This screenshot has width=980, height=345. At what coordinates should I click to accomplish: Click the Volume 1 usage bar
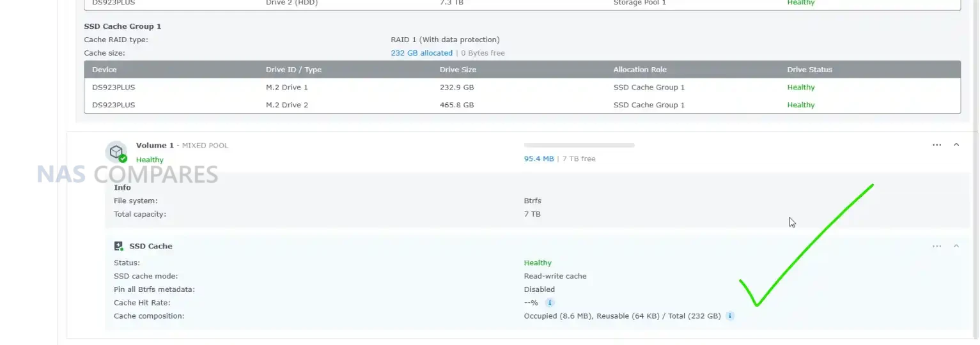click(579, 146)
